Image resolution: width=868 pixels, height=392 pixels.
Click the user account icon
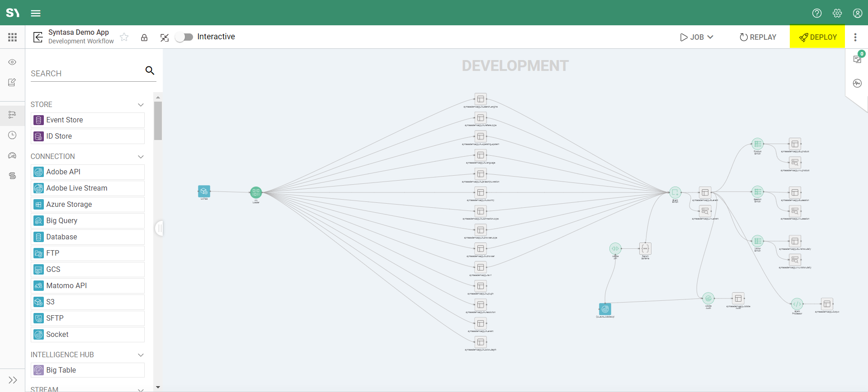(x=857, y=13)
